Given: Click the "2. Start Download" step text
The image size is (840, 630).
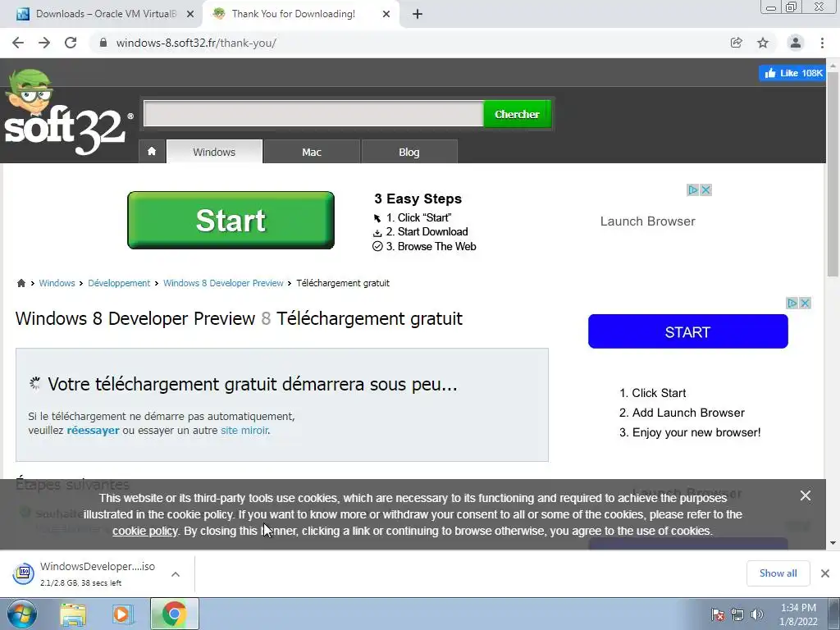Looking at the screenshot, I should click(x=427, y=231).
